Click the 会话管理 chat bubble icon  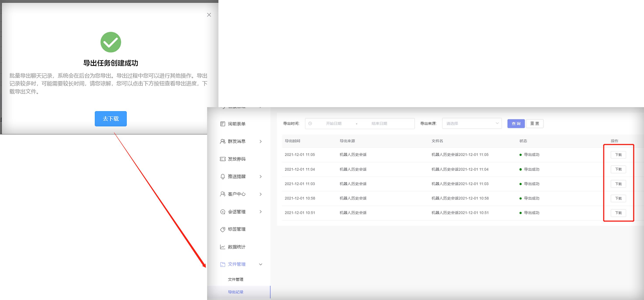pyautogui.click(x=223, y=211)
